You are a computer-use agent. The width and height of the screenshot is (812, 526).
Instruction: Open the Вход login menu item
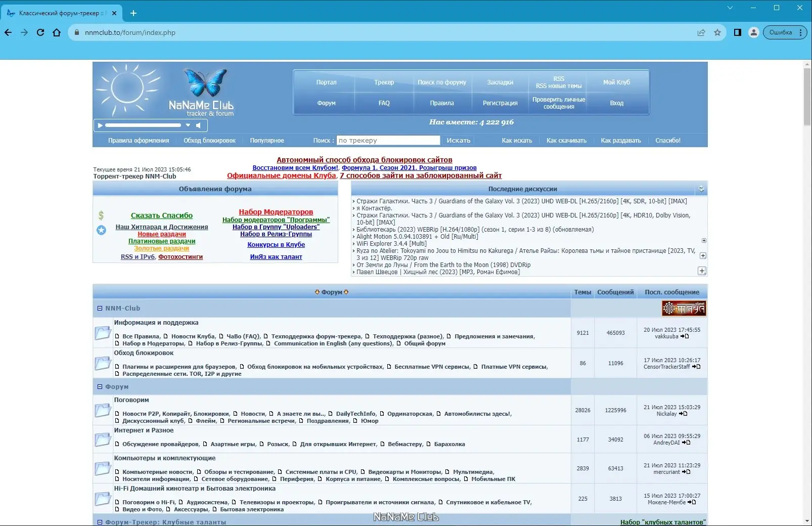[617, 103]
